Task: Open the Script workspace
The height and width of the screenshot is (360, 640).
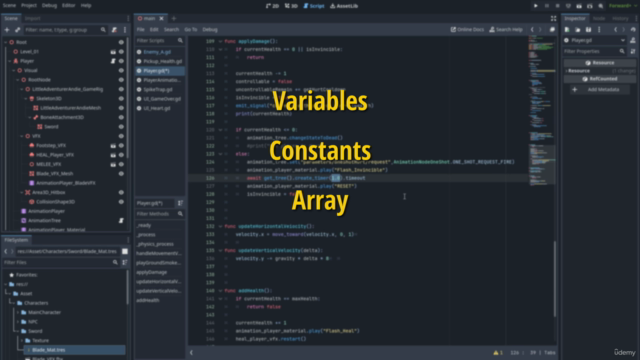Action: pos(313,6)
